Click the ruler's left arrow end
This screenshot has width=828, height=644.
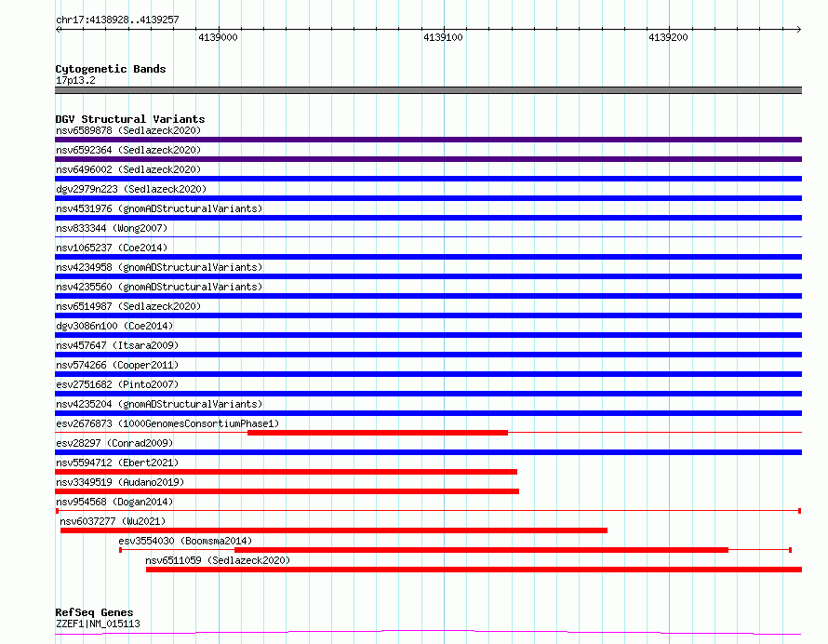[x=59, y=29]
